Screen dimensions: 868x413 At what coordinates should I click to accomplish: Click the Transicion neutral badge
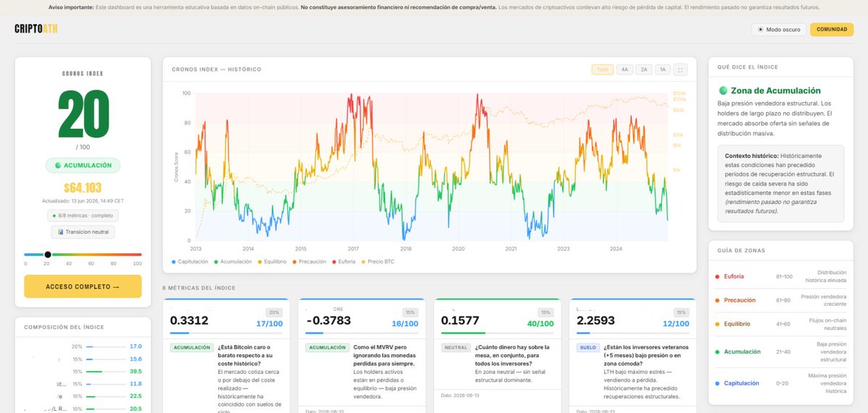click(x=82, y=232)
